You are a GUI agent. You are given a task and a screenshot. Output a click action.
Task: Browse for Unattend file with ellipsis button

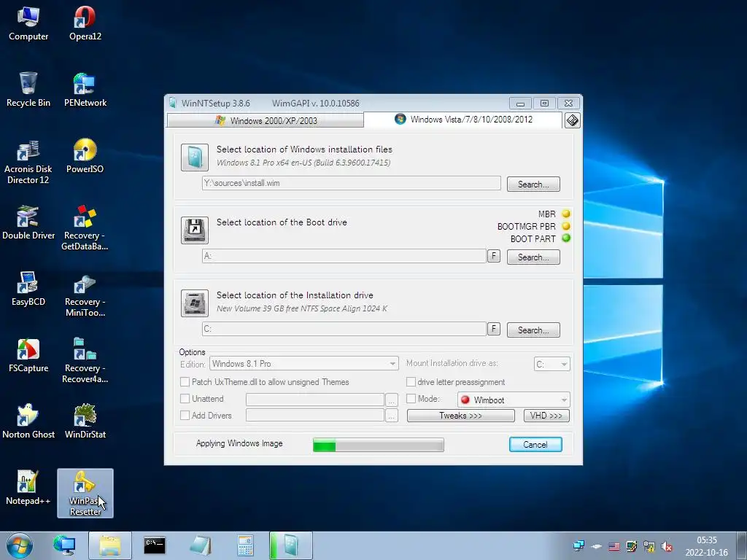tap(391, 400)
